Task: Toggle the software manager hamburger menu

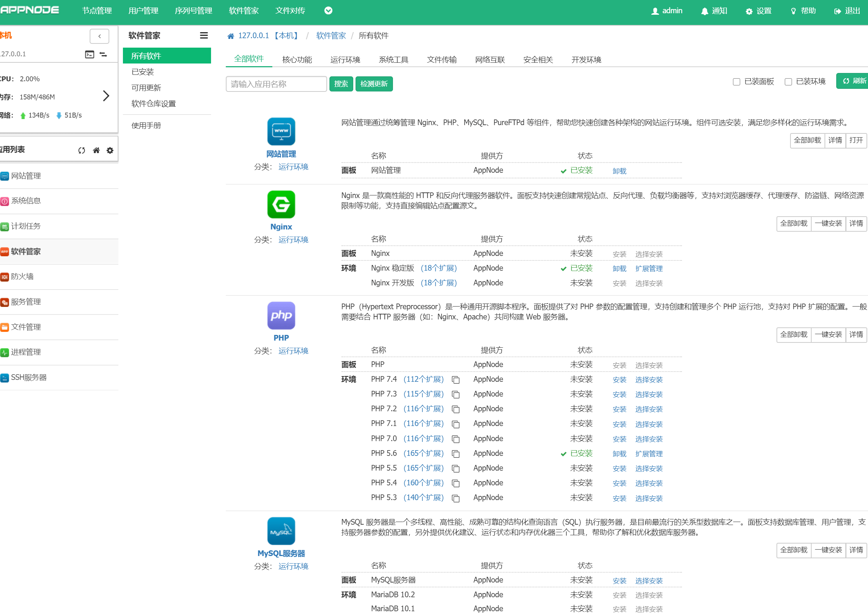Action: pyautogui.click(x=204, y=36)
